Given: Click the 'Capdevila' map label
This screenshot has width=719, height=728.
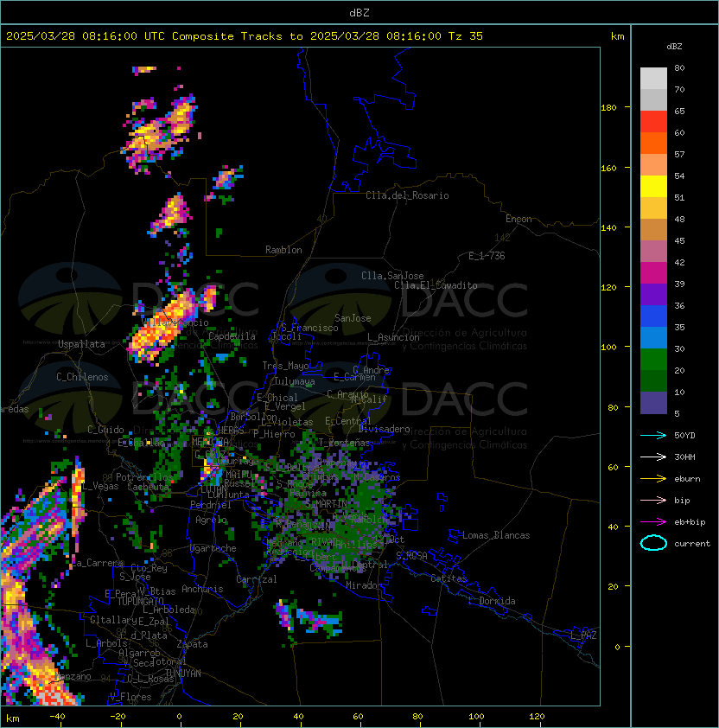Looking at the screenshot, I should click(232, 336).
